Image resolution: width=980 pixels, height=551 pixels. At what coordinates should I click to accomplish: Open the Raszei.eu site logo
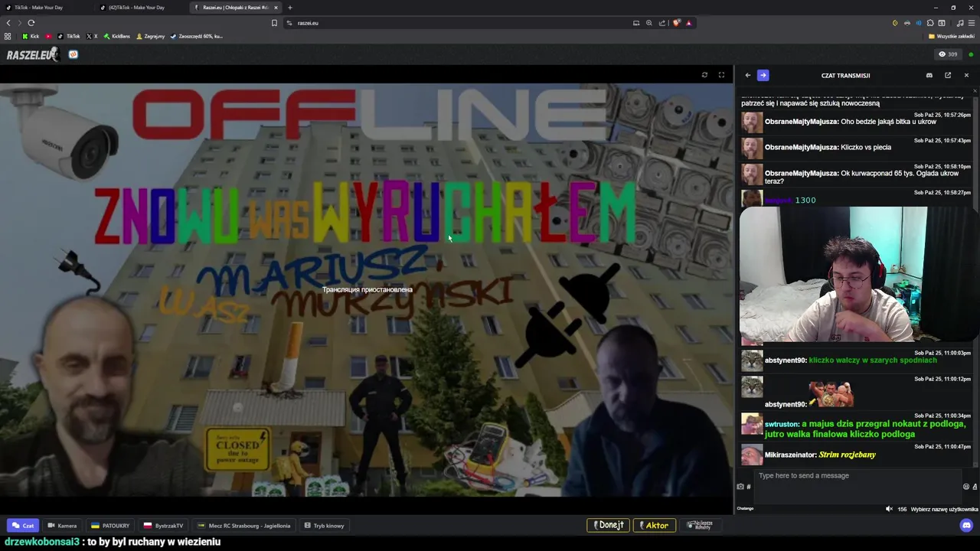click(x=32, y=54)
